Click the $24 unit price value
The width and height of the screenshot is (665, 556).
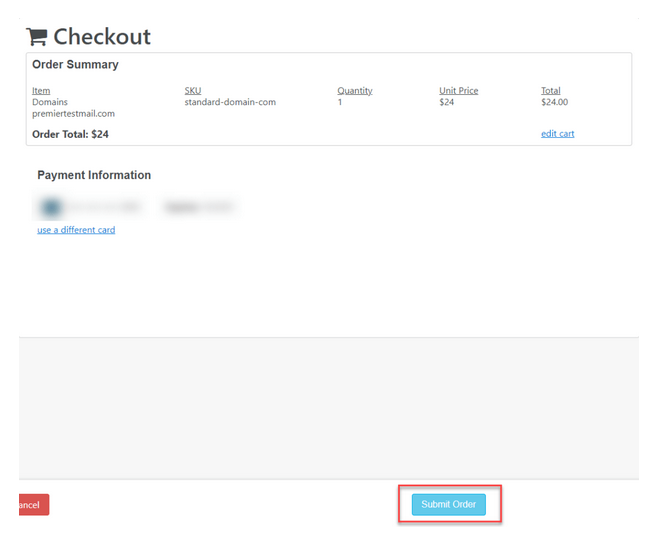[x=447, y=102]
